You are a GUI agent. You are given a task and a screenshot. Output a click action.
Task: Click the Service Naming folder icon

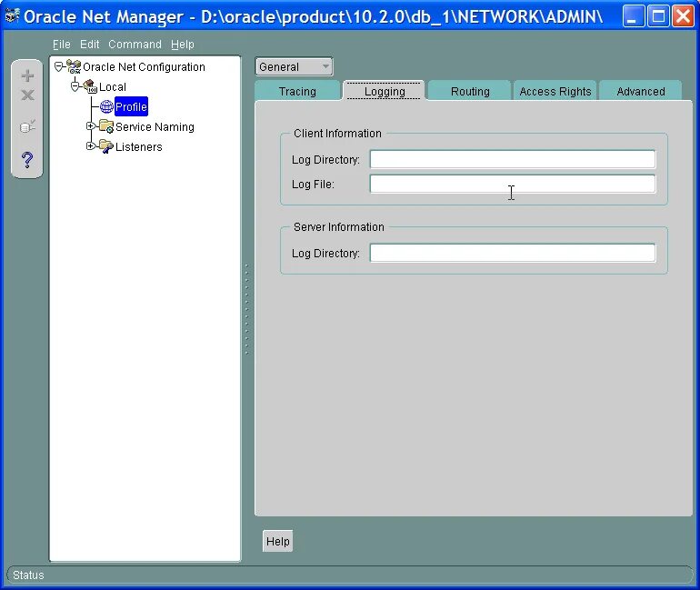coord(106,126)
